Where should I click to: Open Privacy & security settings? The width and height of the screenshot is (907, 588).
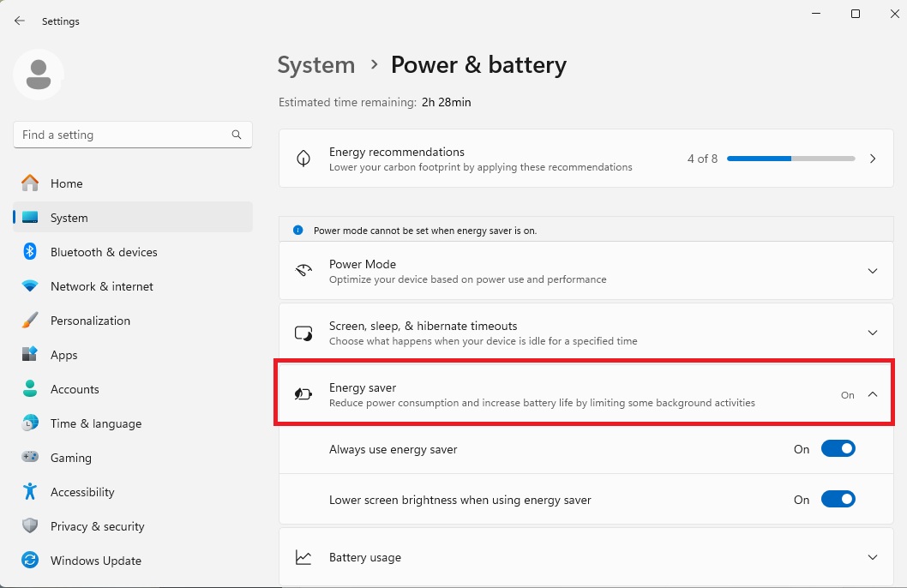point(133,526)
